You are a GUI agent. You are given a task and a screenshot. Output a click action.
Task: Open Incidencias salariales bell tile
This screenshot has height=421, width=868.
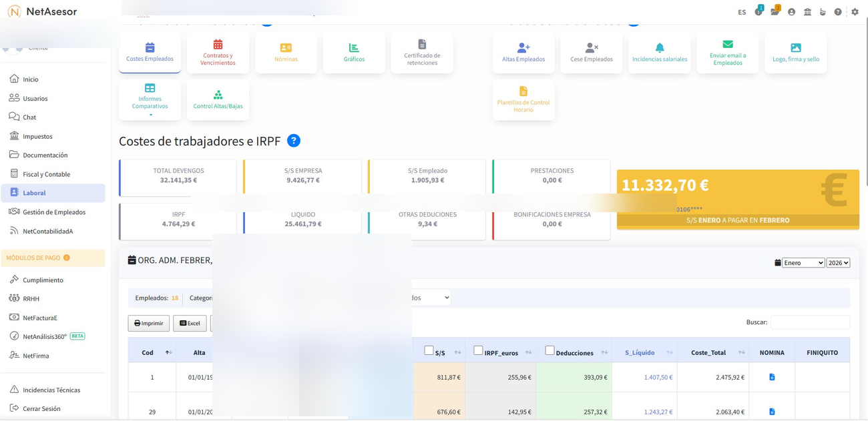click(x=659, y=53)
